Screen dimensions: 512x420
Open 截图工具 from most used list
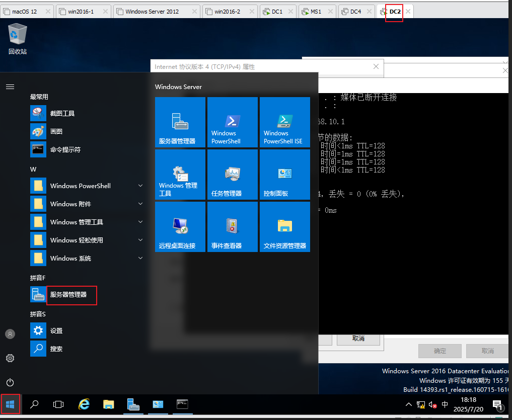87,113
